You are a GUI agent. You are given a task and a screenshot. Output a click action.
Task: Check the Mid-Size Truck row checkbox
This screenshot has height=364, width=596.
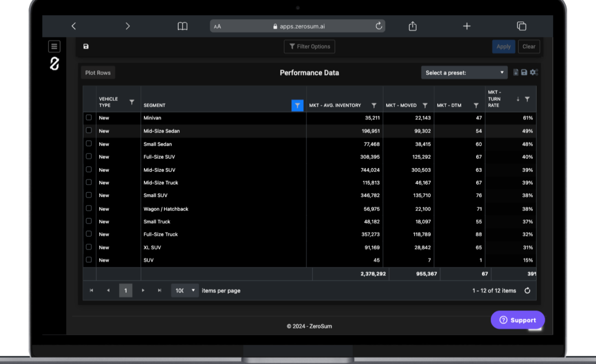89,182
